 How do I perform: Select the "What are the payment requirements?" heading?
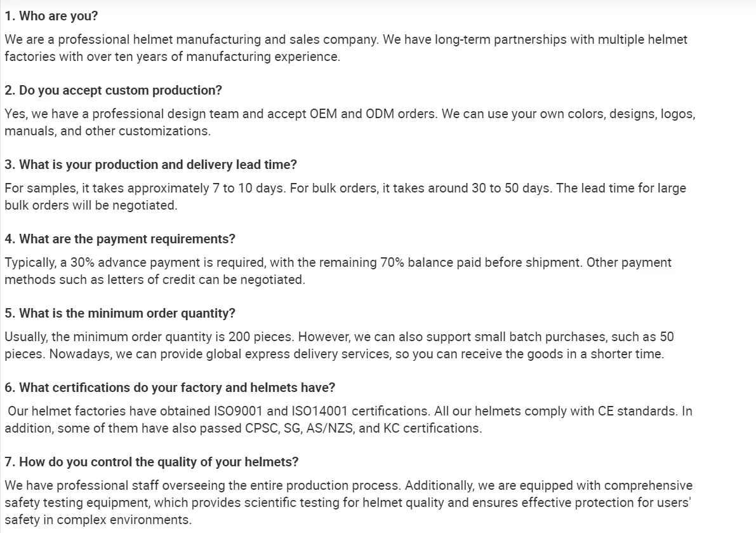(120, 239)
